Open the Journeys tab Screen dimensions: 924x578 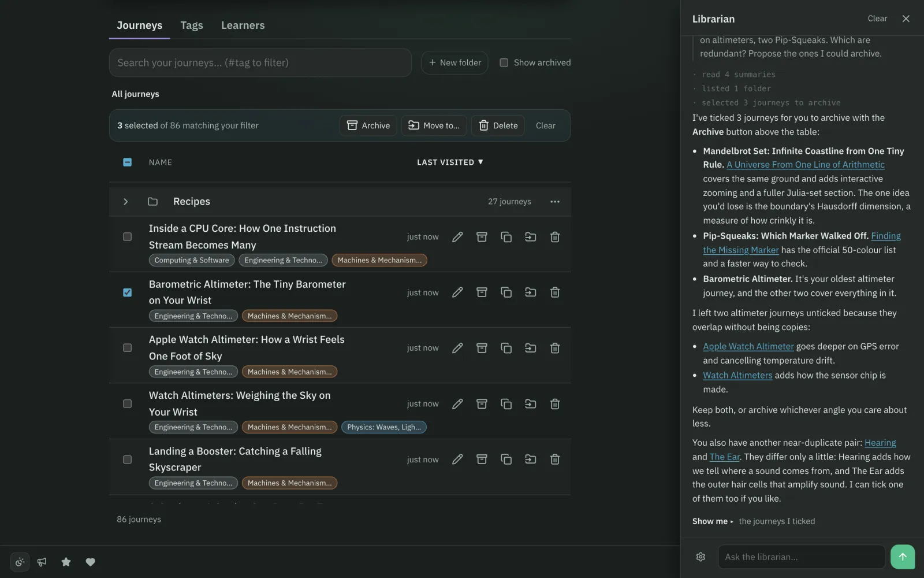click(140, 25)
